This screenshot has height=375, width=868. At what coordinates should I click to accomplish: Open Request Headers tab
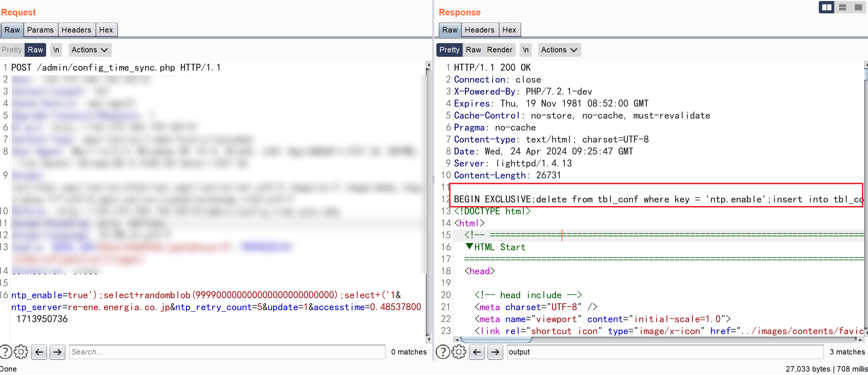coord(76,30)
